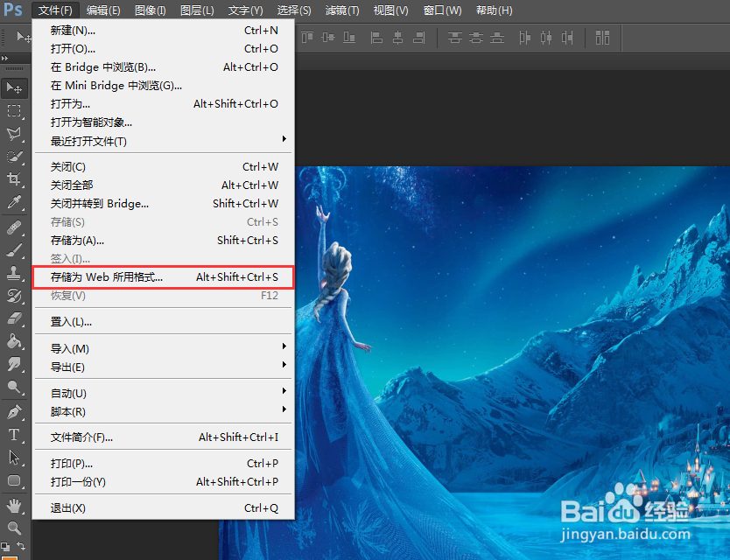Select the History Brush tool
This screenshot has width=730, height=560.
pyautogui.click(x=14, y=296)
